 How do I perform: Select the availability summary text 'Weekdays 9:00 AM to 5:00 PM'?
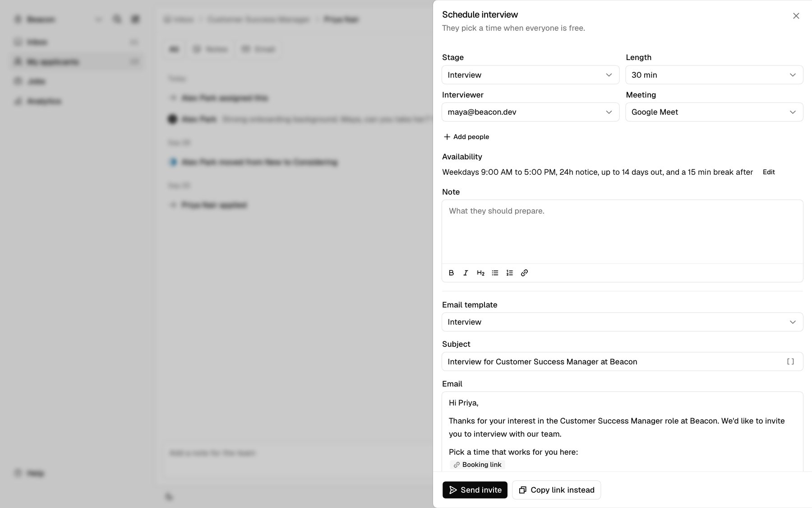click(499, 172)
